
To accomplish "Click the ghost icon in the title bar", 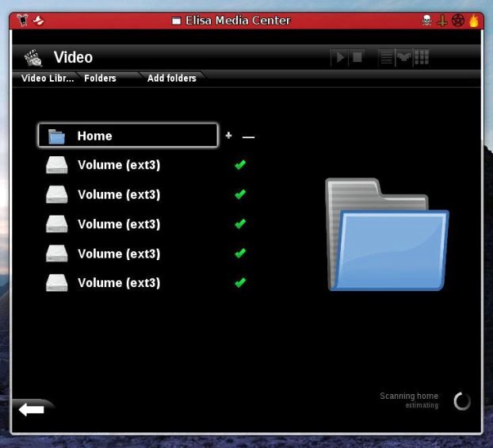I will pos(38,21).
